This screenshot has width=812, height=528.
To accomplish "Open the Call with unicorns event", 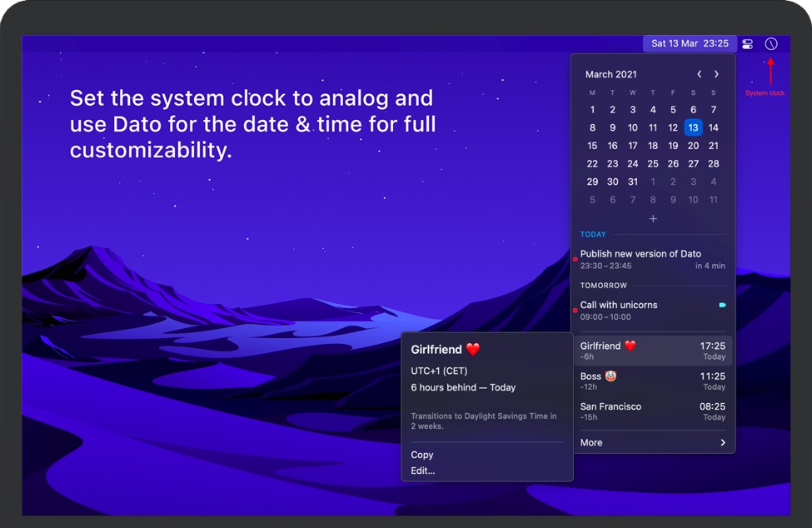I will tap(652, 311).
